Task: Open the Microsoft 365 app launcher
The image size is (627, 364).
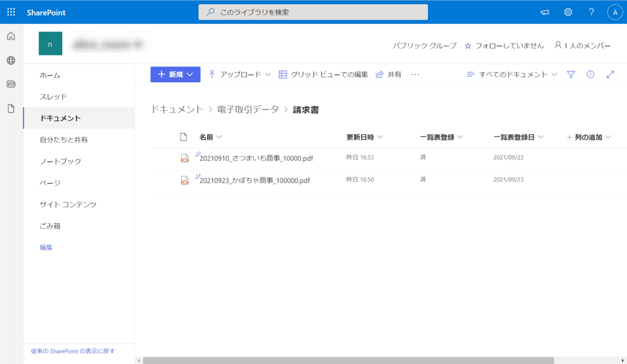Action: pyautogui.click(x=10, y=12)
